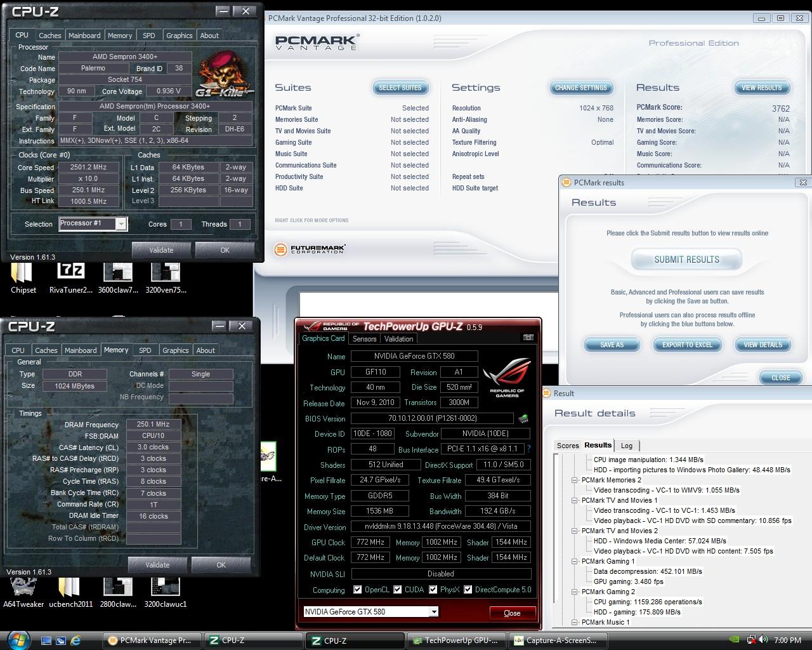Switch to PCMark Vantage taskbar item
The image size is (812, 650).
tap(152, 640)
